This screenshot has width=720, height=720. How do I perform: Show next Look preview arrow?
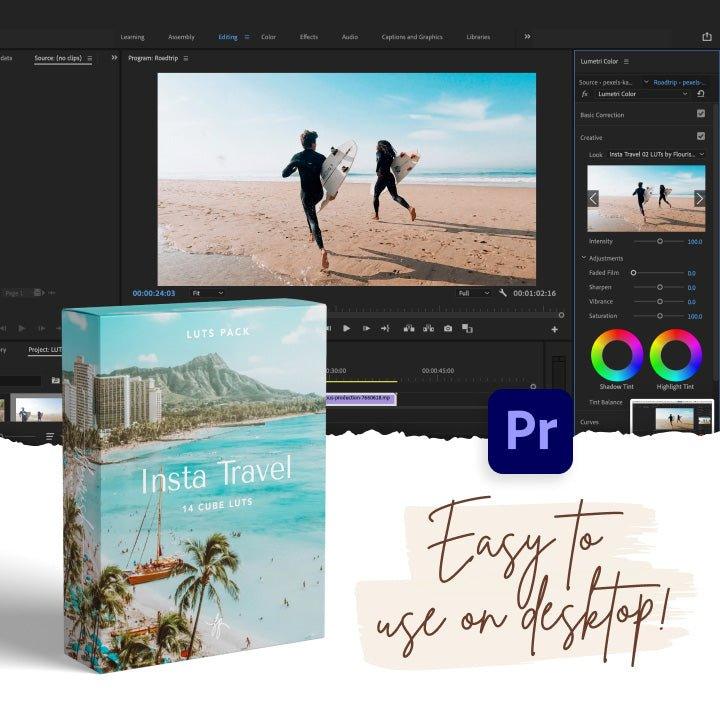click(698, 198)
